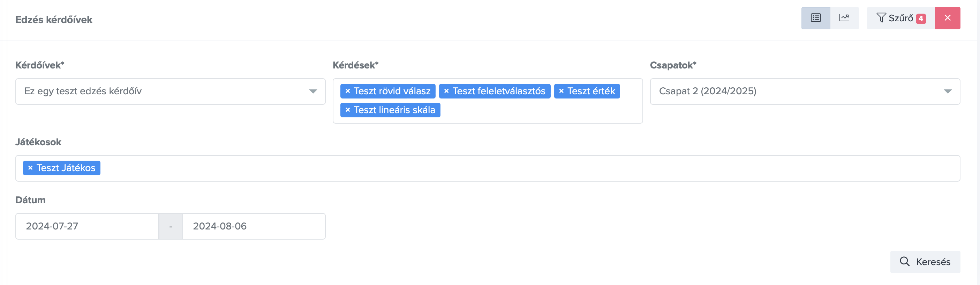Click the end date field 2024-08-06
The image size is (980, 285).
coord(254,226)
